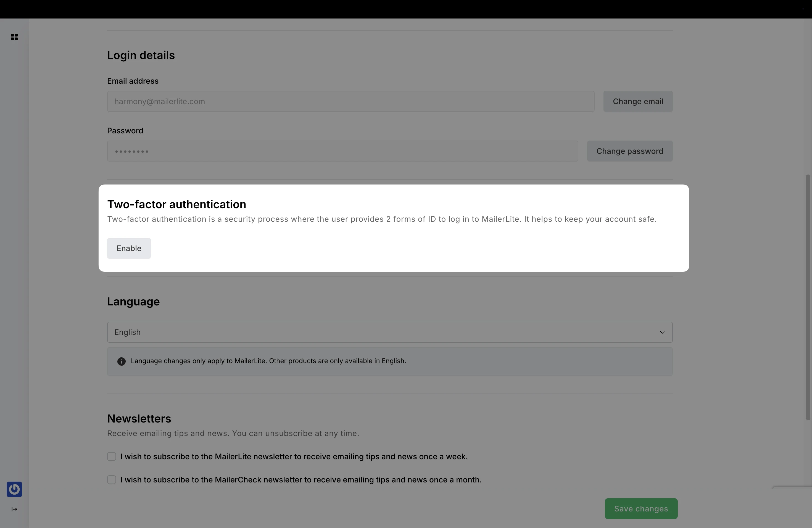
Task: Click the chevron arrow of the language selector
Action: coord(662,332)
